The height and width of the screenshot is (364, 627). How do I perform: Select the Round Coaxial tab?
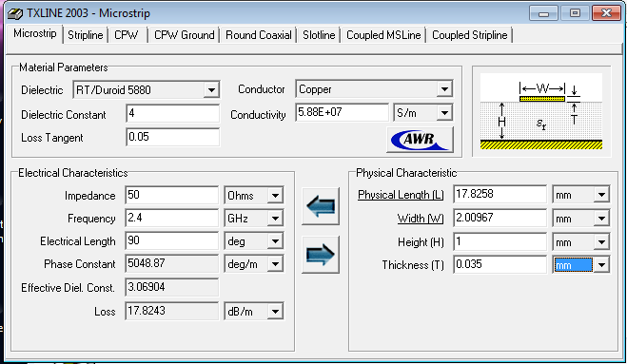click(x=259, y=35)
